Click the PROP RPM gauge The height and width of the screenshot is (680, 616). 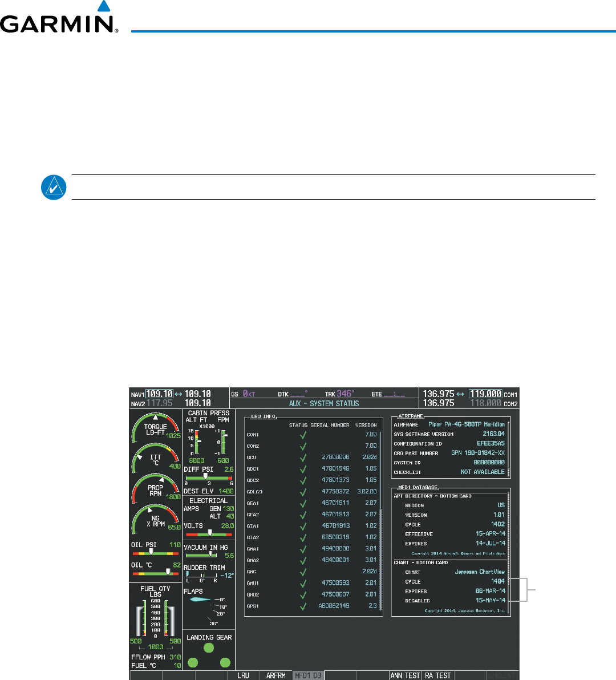[x=156, y=488]
